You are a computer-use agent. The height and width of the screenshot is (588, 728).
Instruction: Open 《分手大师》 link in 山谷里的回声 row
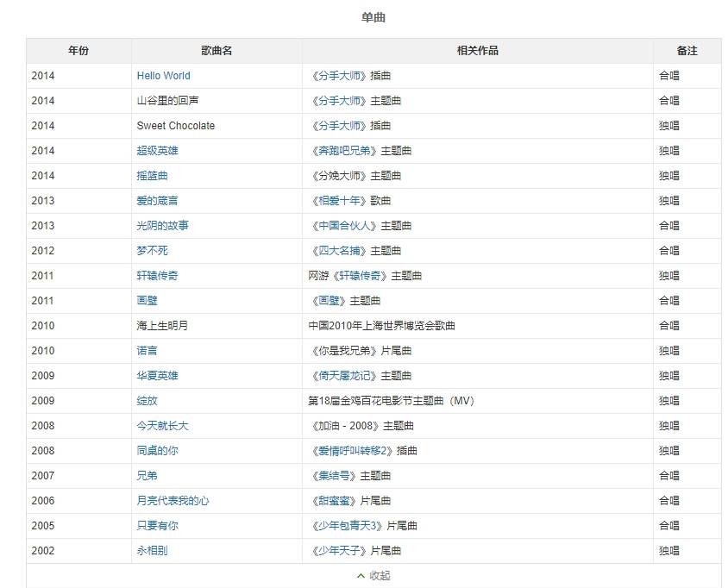[x=339, y=101]
